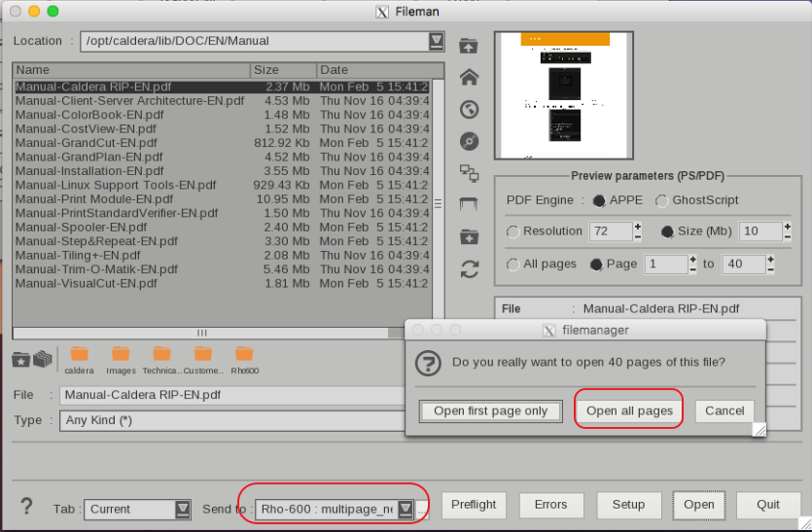Select Manual-CostView-EN.pdf
This screenshot has width=812, height=532.
click(222, 129)
